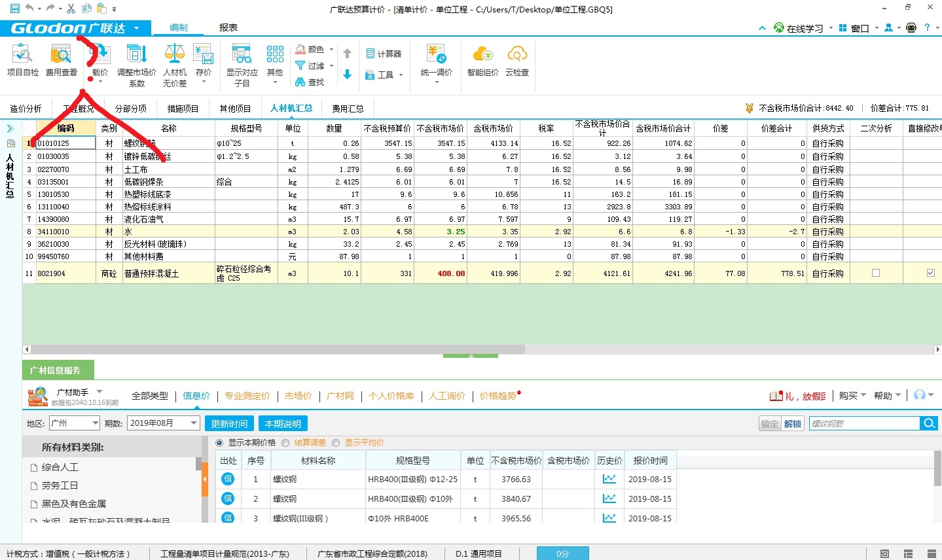Screen dimensions: 942x560
Task: Open 帮助 dropdown in 广材 panel
Action: click(887, 396)
